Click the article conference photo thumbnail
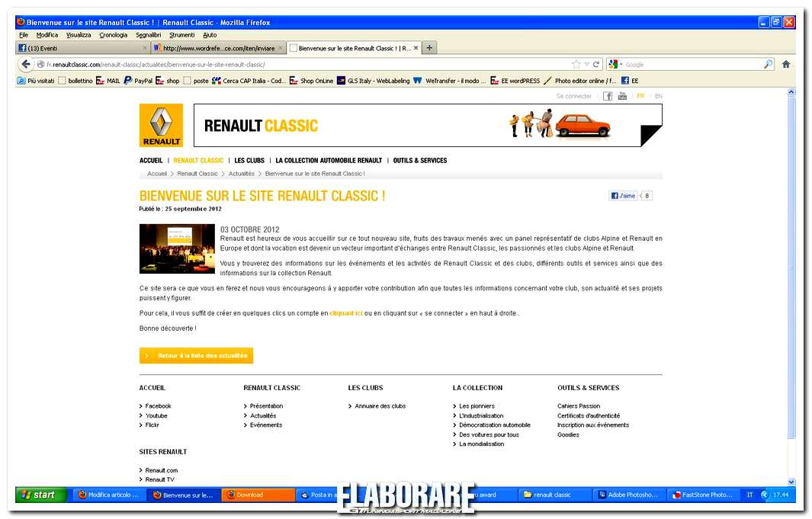 pyautogui.click(x=177, y=248)
